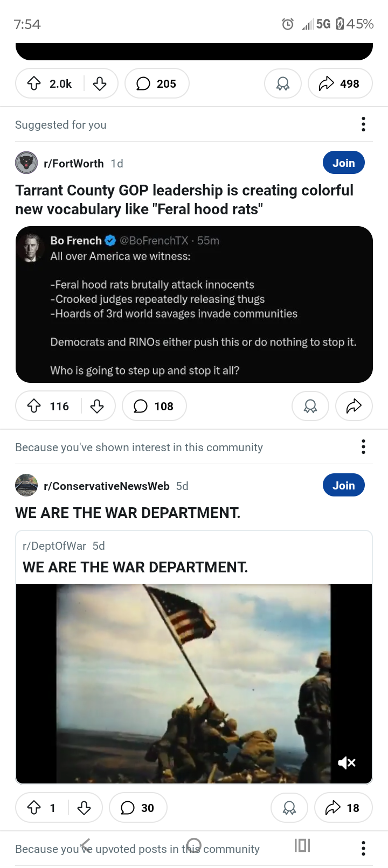This screenshot has height=868, width=388.
Task: Share the WAR DEPARTMENT post with 18 shares
Action: 343,808
